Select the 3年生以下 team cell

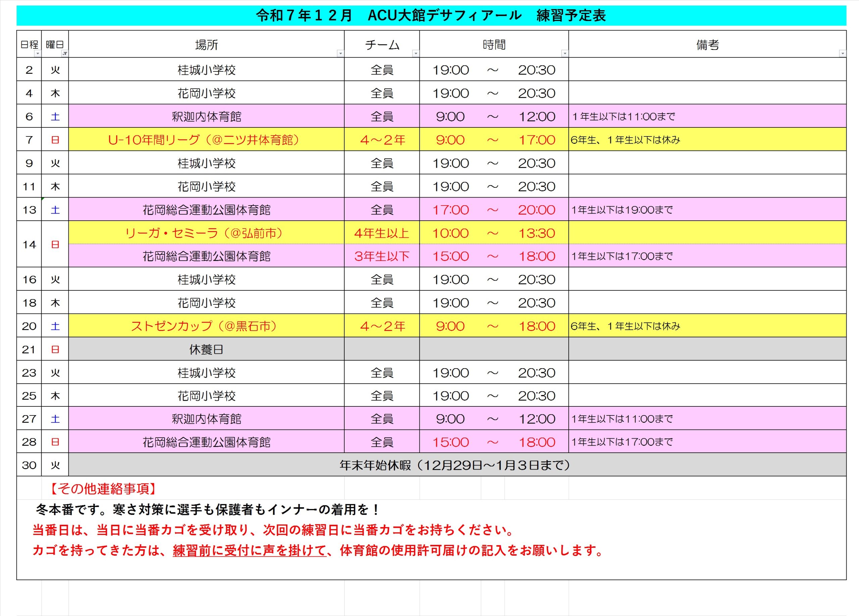click(x=382, y=256)
